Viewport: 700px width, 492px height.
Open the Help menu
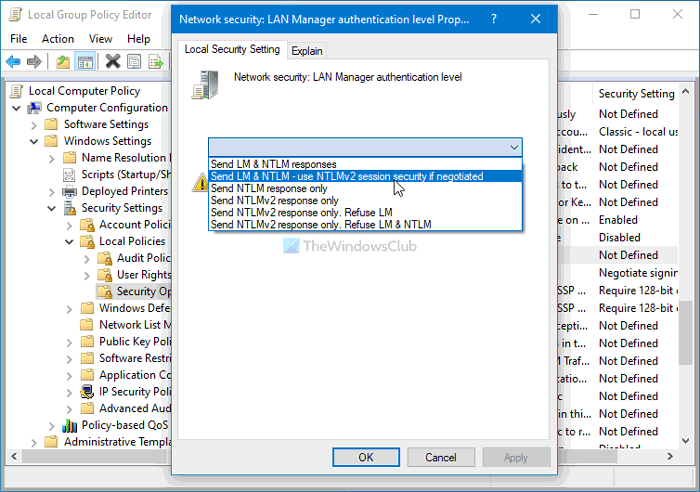click(x=138, y=39)
